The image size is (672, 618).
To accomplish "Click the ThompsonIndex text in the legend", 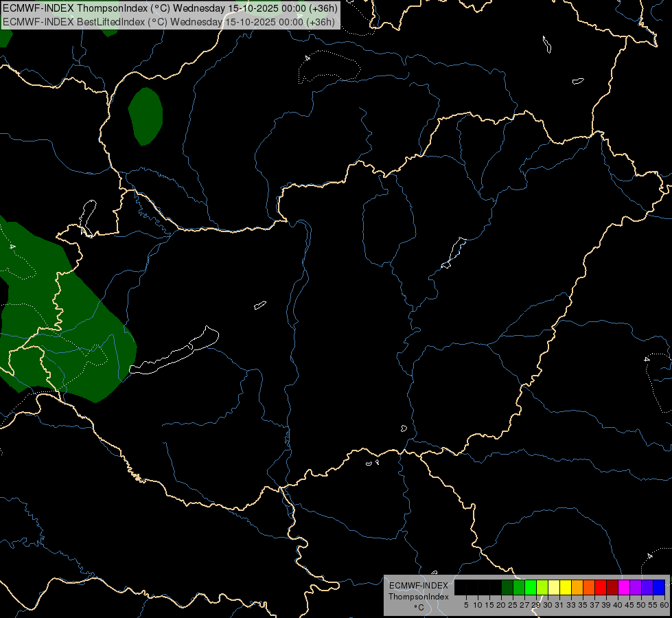I will [418, 597].
